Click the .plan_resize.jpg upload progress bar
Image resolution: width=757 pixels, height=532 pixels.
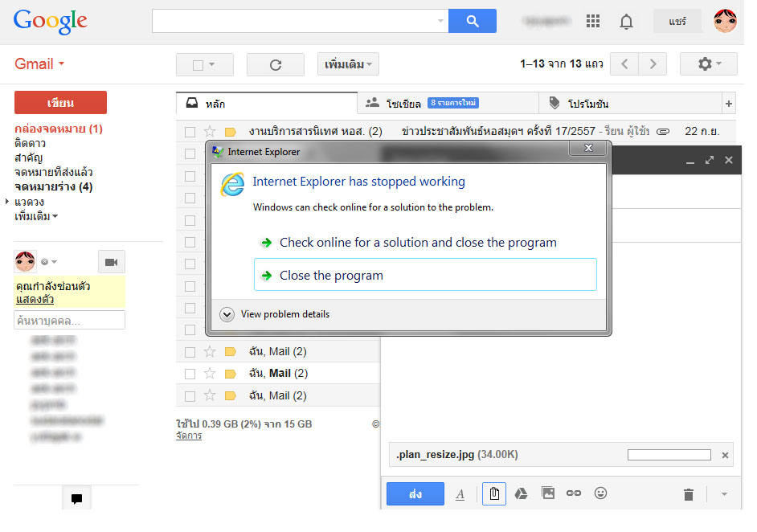(x=669, y=455)
